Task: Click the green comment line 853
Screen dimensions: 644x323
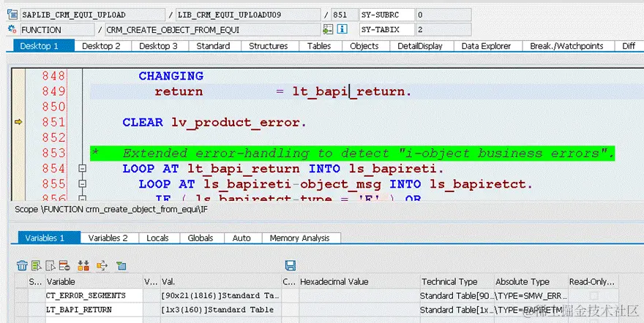Action: coord(353,153)
